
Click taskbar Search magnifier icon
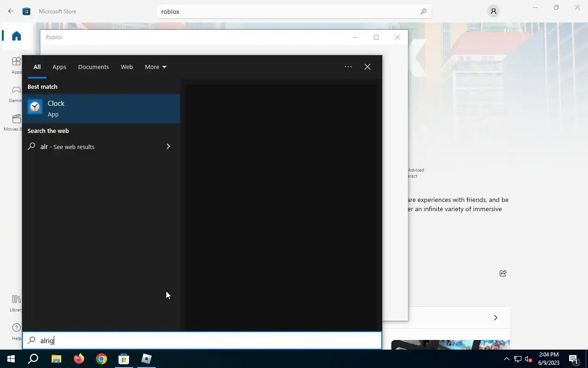[x=33, y=359]
